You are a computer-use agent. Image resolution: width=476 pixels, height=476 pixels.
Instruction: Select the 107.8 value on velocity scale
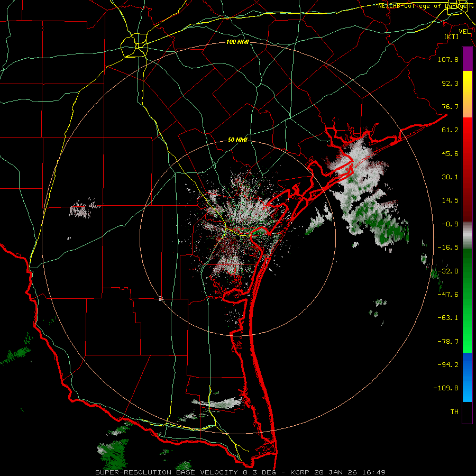[x=448, y=59]
